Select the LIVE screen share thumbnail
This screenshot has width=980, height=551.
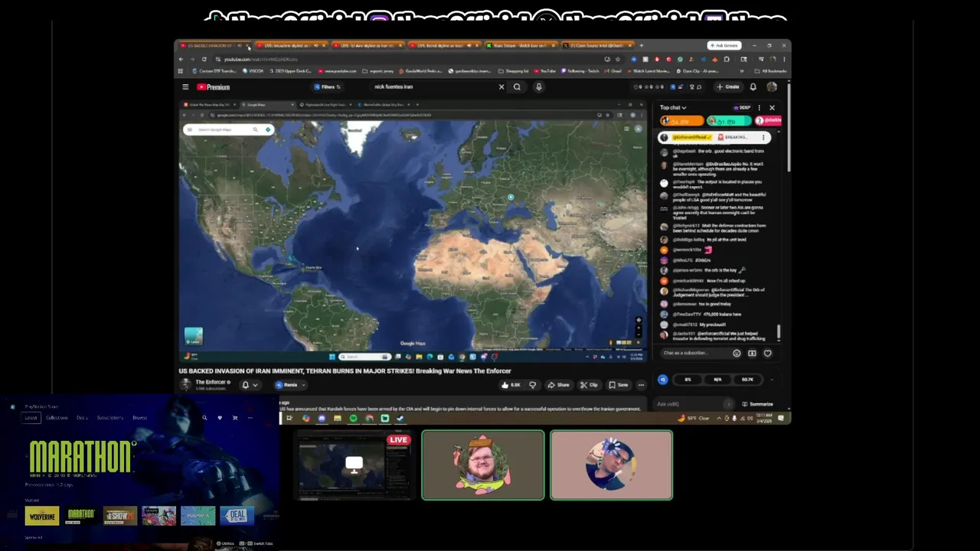pos(354,465)
